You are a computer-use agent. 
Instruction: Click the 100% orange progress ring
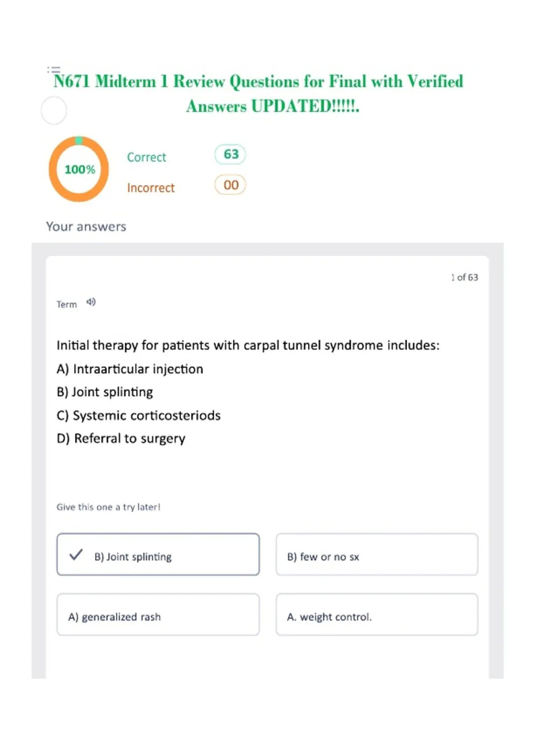pos(79,169)
